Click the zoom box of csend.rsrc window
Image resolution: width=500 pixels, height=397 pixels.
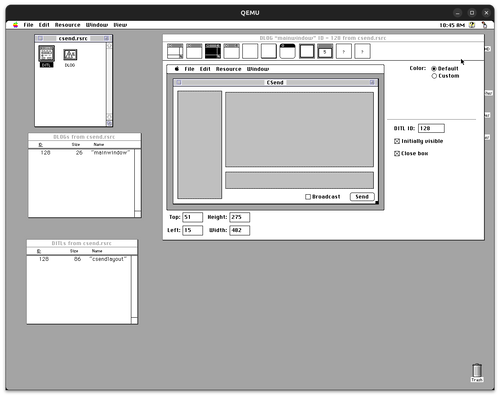point(106,38)
